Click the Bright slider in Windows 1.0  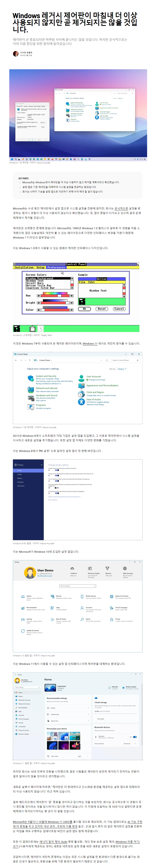(x=55, y=303)
